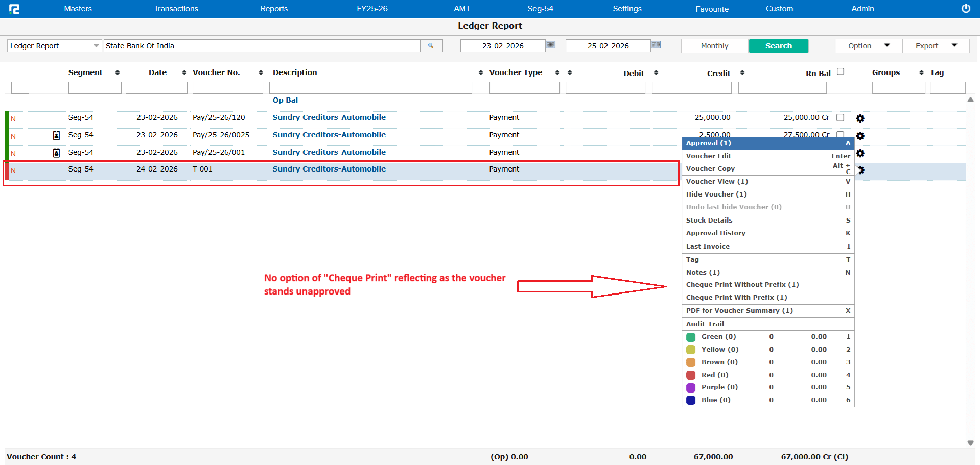Viewport: 980px width, 465px height.
Task: Click attachment icon on Pay/25-26/0025 row
Action: [x=57, y=135]
